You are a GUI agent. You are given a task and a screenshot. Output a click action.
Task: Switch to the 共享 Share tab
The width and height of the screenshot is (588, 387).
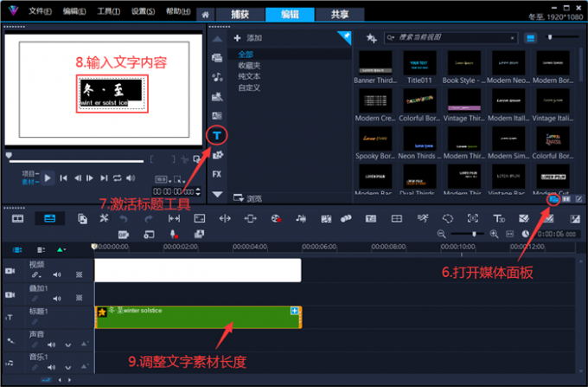(x=339, y=15)
